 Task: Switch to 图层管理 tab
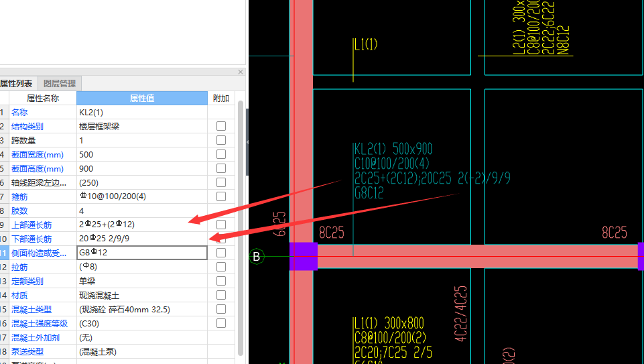pyautogui.click(x=60, y=83)
